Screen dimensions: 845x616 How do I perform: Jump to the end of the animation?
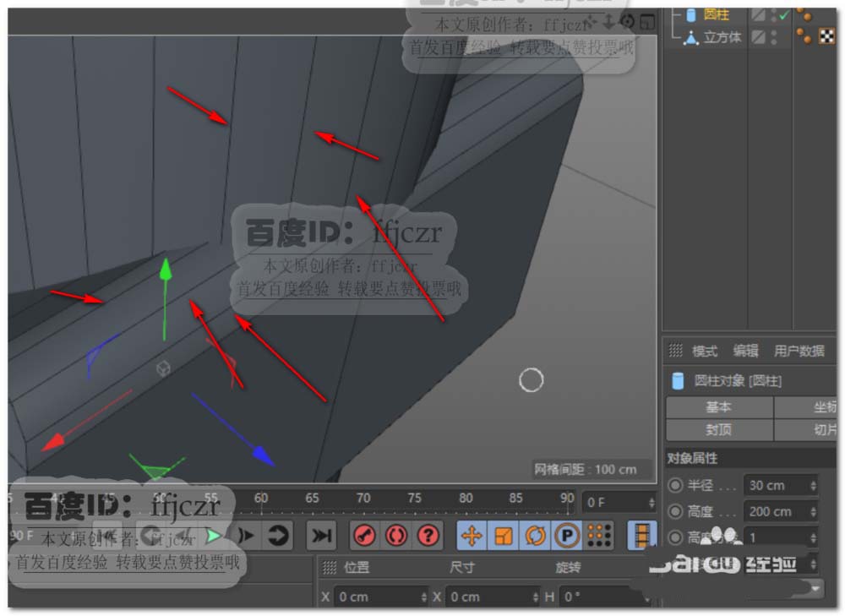(x=322, y=536)
